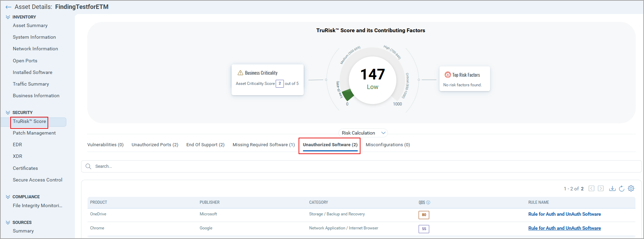This screenshot has width=644, height=239.
Task: Click the RULE NAME column header
Action: coord(539,202)
